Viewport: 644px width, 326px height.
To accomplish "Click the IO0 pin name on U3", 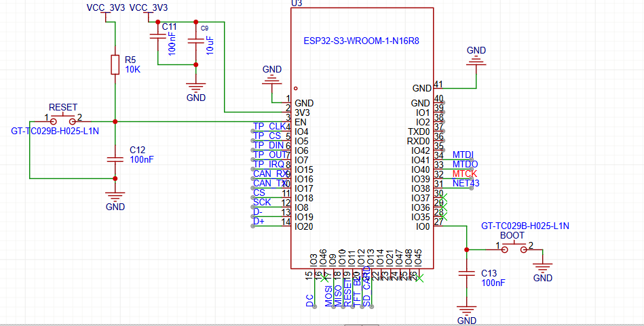I will click(x=423, y=226).
